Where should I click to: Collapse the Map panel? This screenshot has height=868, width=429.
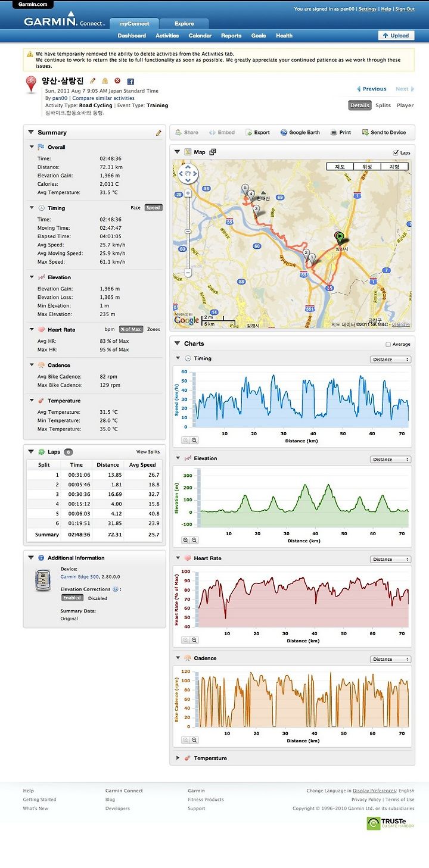177,152
